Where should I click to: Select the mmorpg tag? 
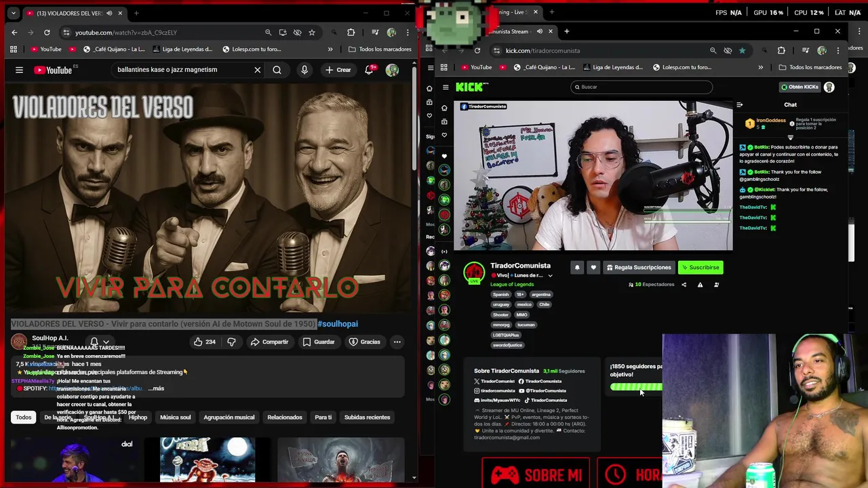(501, 325)
